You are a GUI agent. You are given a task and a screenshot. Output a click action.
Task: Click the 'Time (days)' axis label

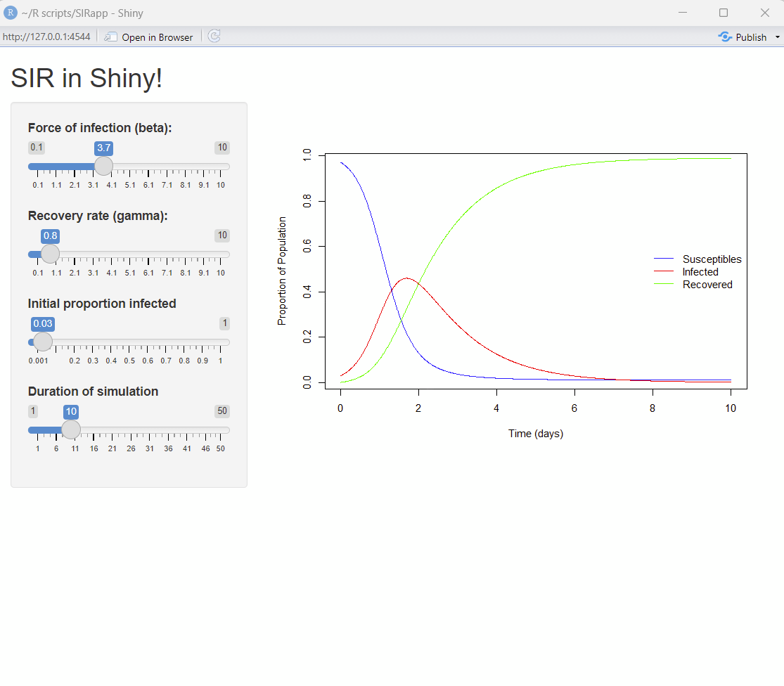[536, 433]
